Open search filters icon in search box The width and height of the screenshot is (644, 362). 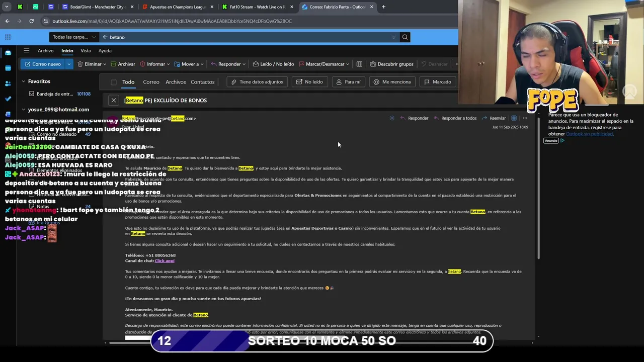(x=393, y=37)
